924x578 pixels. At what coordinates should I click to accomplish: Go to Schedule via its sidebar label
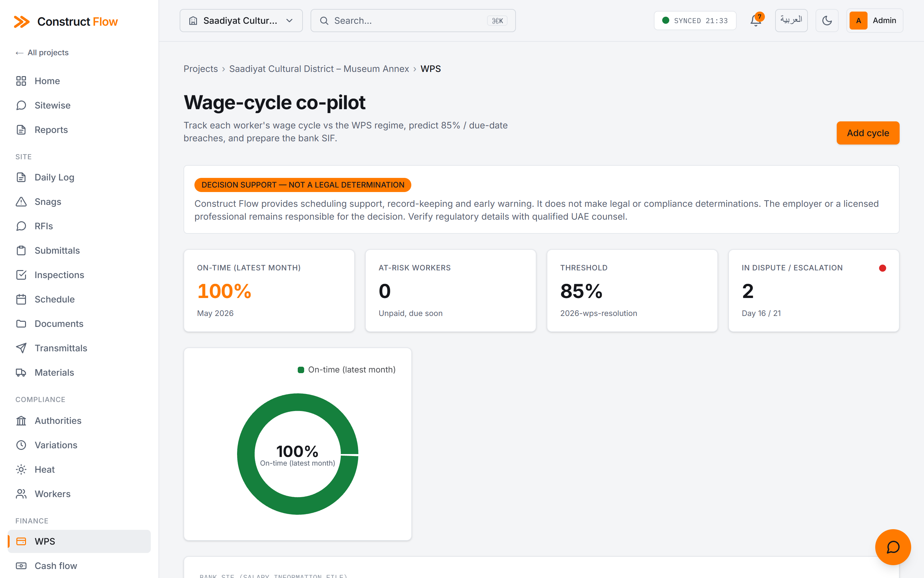pos(55,299)
